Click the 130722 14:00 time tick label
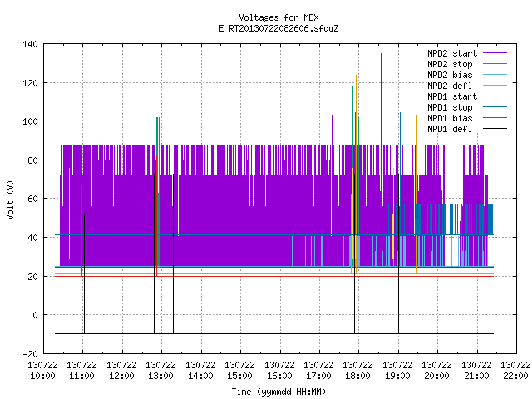Viewport: 532px width, 399px height. coord(200,371)
